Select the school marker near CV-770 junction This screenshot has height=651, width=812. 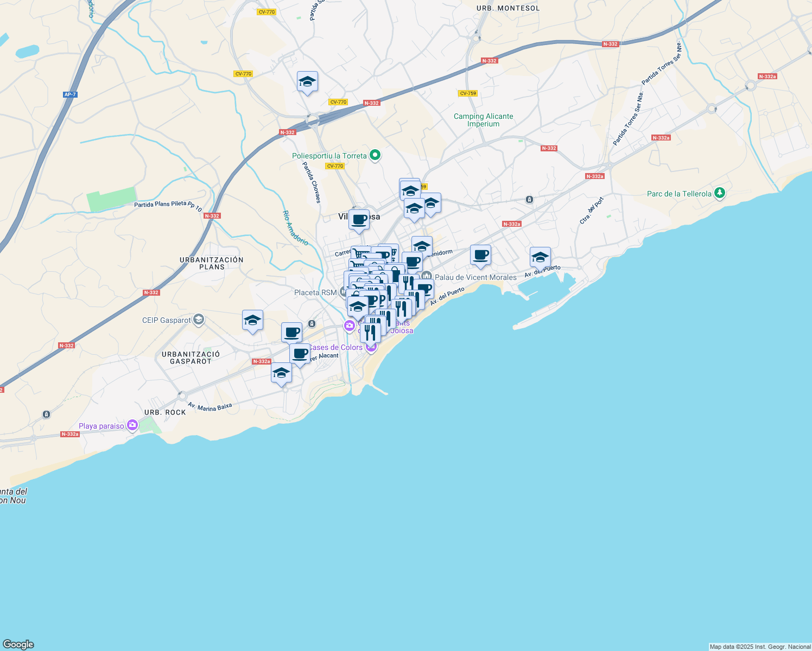click(x=308, y=82)
